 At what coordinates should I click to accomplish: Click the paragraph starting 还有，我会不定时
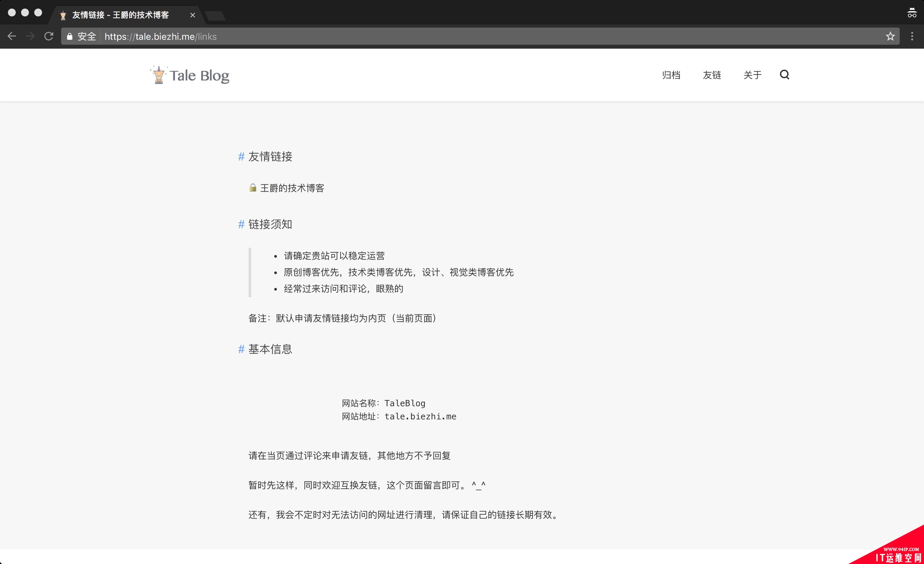404,514
